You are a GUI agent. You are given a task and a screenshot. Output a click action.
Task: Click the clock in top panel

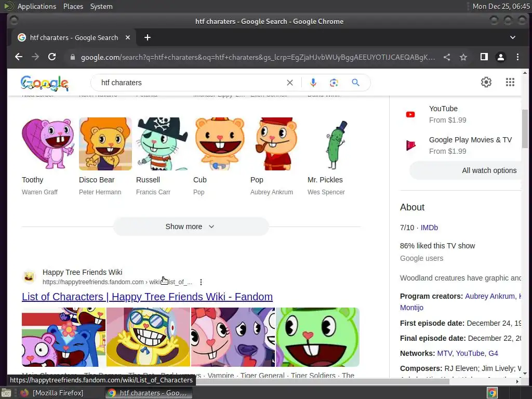click(x=501, y=6)
